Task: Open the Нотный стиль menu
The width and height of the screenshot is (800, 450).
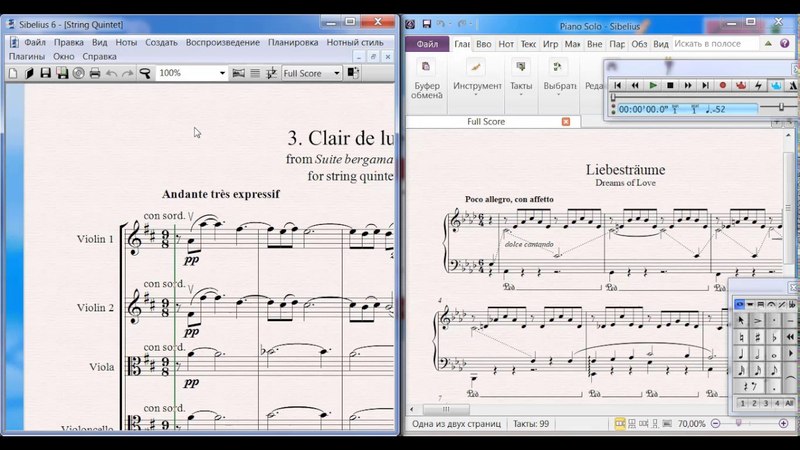Action: click(x=355, y=42)
